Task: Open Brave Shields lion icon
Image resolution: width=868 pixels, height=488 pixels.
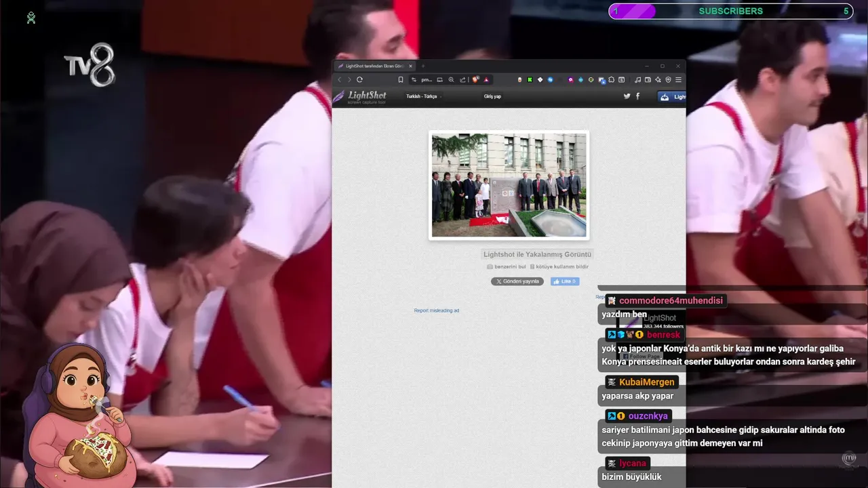Action: pos(475,79)
